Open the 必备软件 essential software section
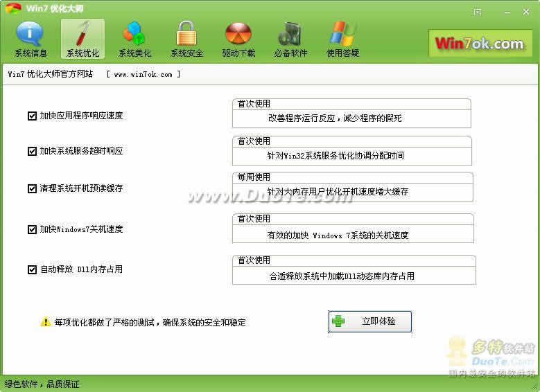The image size is (540, 392). (x=290, y=39)
